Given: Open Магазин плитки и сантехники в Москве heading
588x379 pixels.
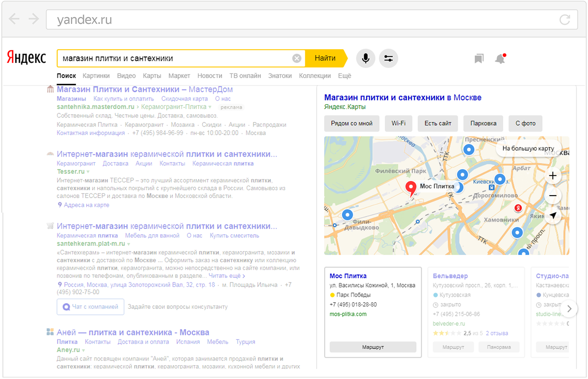Looking at the screenshot, I should [403, 97].
